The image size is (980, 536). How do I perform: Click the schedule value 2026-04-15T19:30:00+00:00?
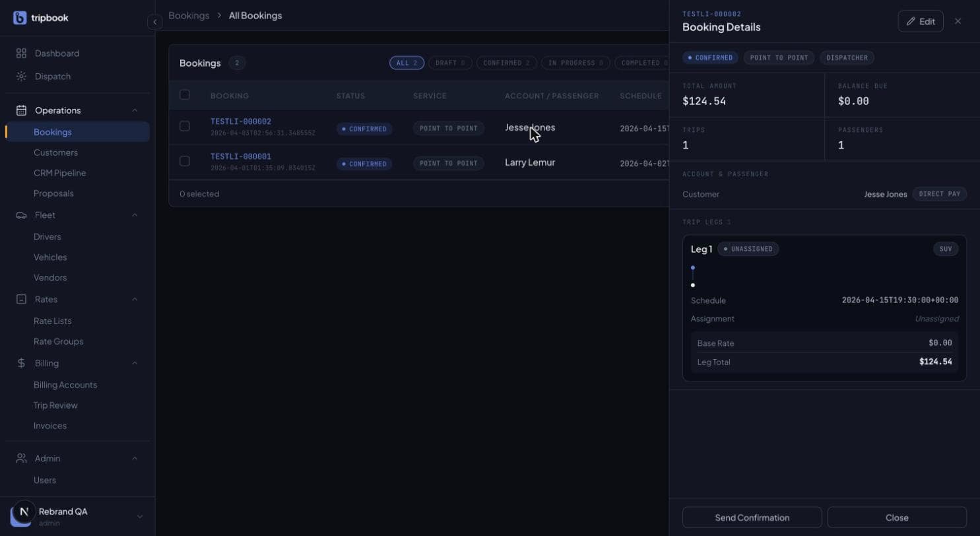coord(900,300)
